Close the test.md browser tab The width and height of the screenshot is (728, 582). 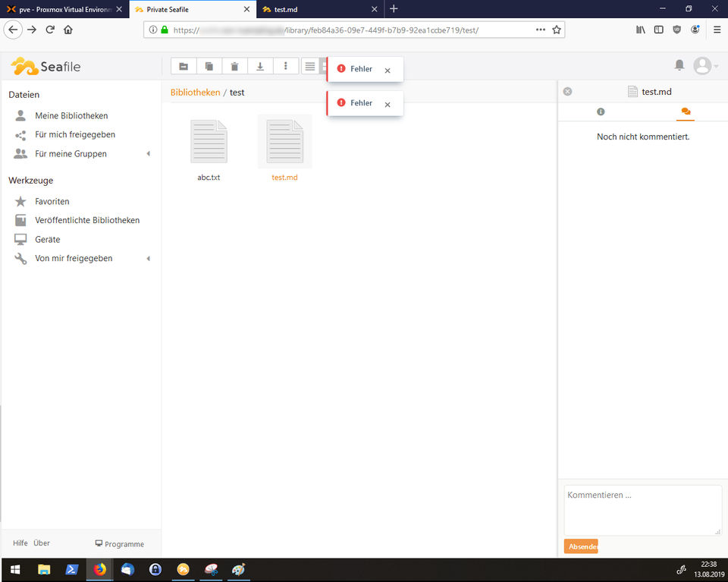pyautogui.click(x=374, y=9)
